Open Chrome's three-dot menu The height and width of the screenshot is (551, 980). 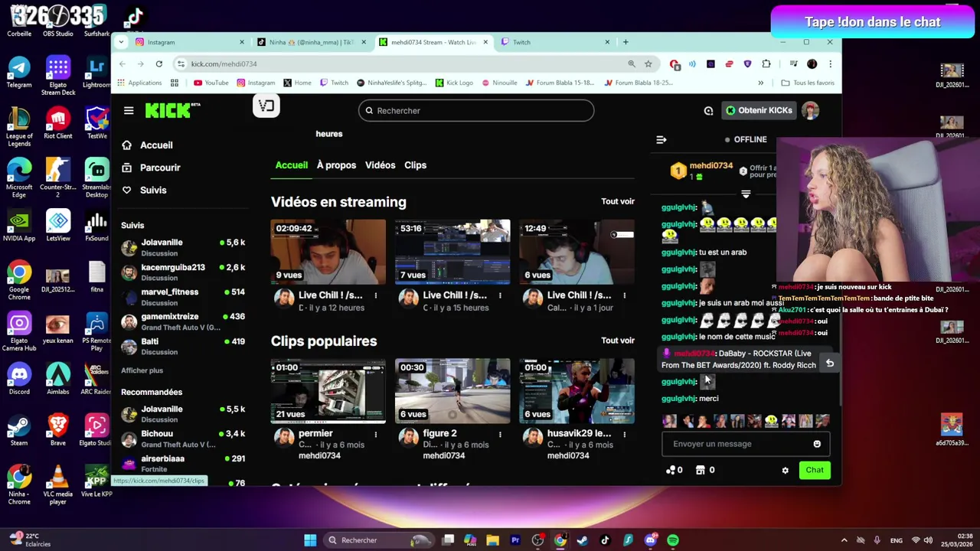(x=830, y=64)
